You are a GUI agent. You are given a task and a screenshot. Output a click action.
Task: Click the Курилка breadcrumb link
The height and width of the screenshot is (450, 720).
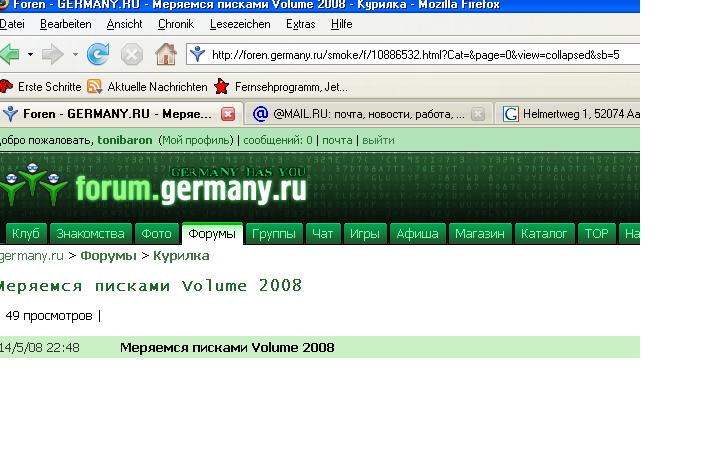coord(181,256)
